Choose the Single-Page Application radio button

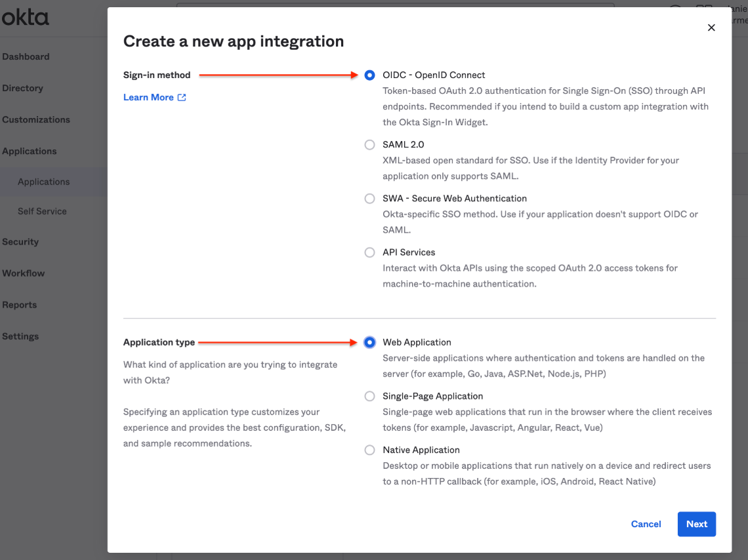pyautogui.click(x=369, y=397)
